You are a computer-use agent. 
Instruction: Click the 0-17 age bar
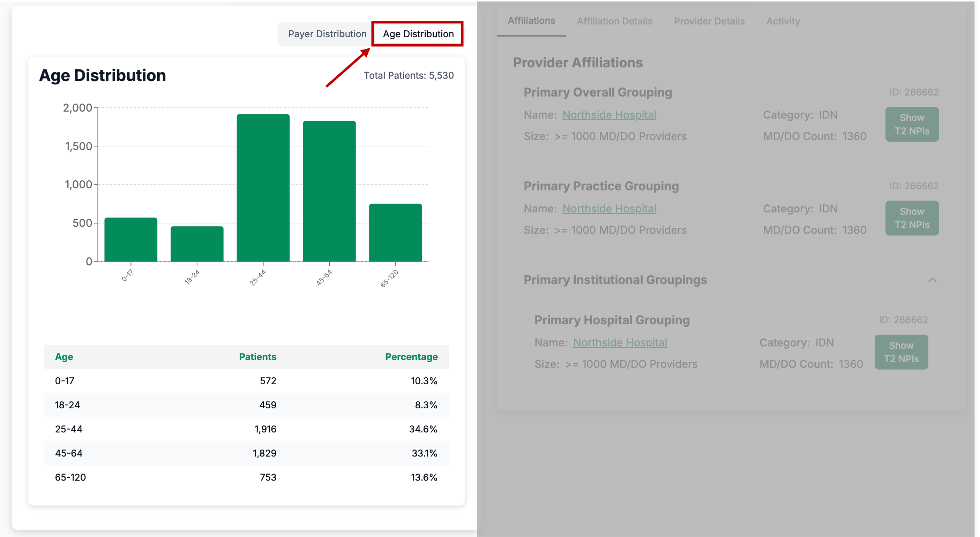130,240
